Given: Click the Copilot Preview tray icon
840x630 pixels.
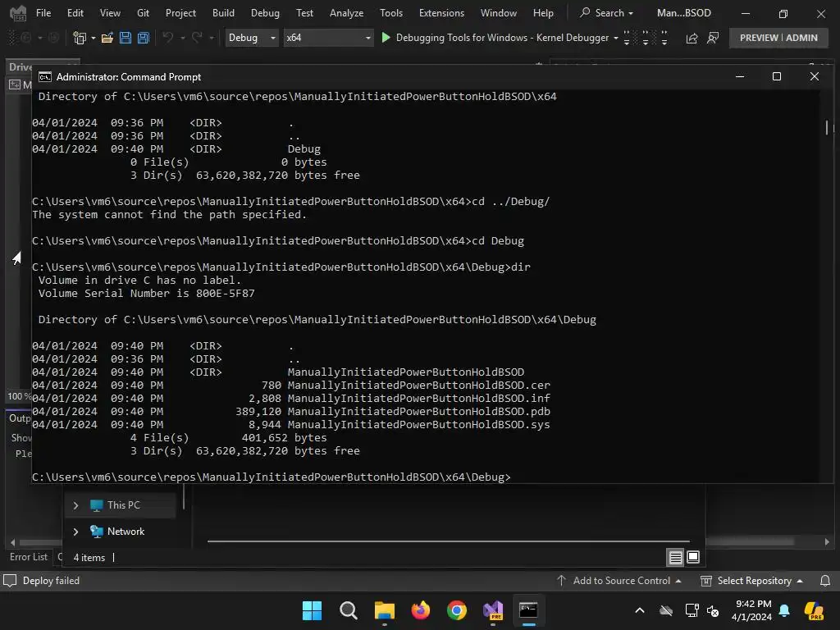Looking at the screenshot, I should point(814,610).
